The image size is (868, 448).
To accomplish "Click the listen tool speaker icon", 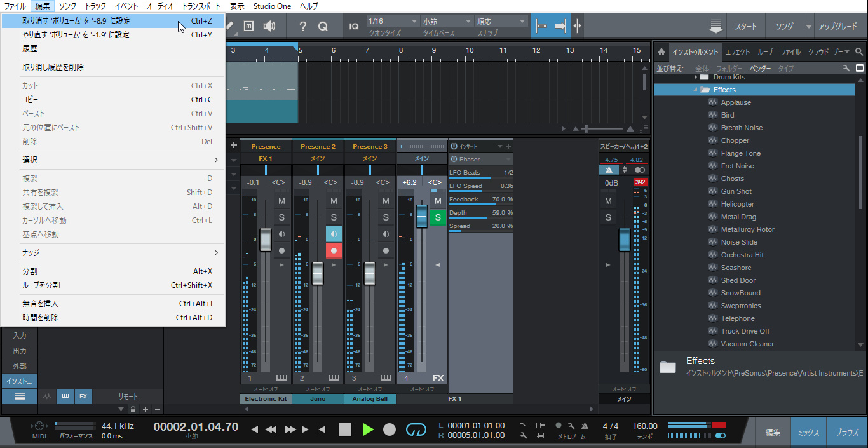I will tap(269, 25).
